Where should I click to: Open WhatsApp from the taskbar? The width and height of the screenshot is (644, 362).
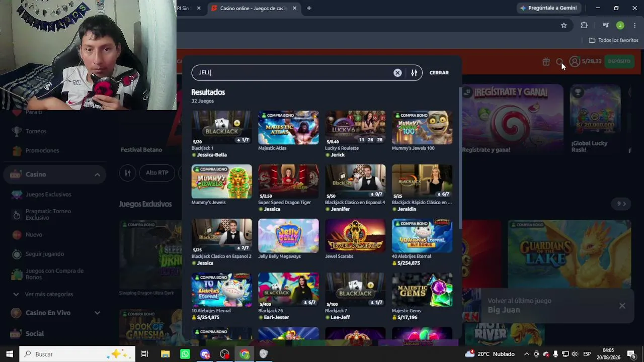point(185,354)
